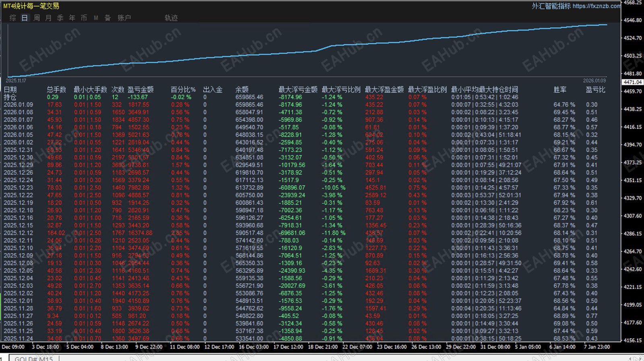Image resolution: width=644 pixels, height=361 pixels.
Task: Click the 7 Jan 23:00 time axis label
Action: coord(597,347)
